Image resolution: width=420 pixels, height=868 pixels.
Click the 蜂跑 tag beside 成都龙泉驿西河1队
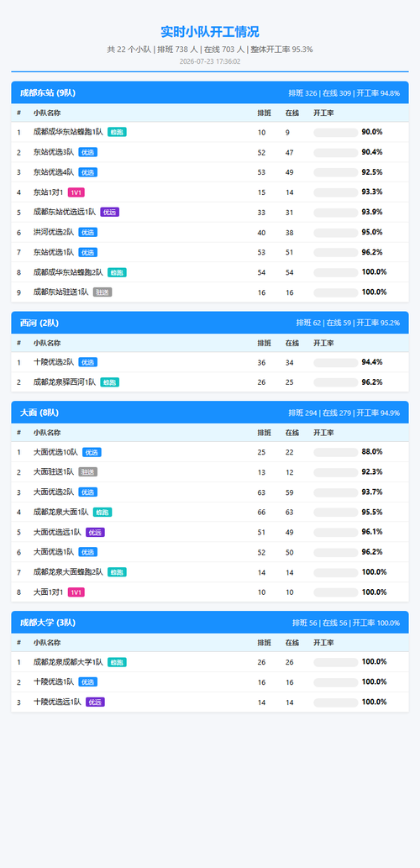point(109,382)
